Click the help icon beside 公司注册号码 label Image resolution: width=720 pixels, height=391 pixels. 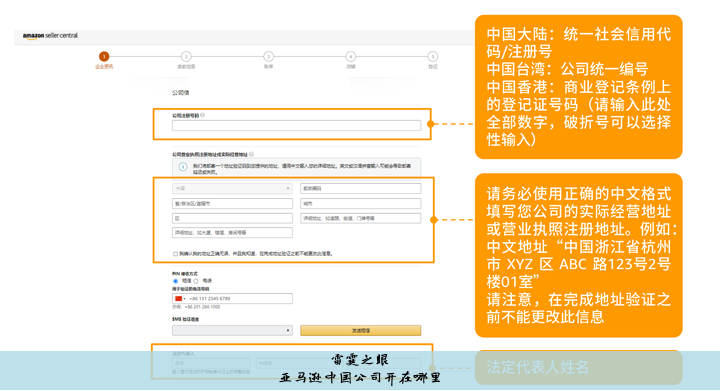[202, 115]
